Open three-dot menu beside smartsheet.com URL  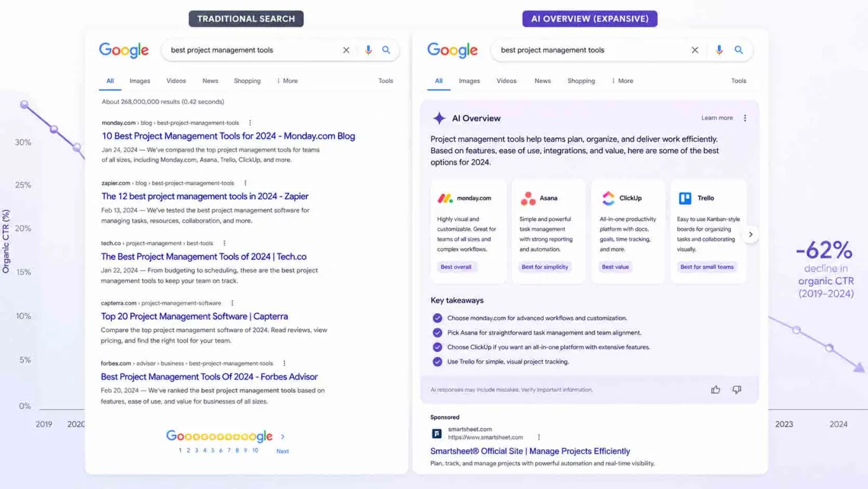tap(539, 437)
